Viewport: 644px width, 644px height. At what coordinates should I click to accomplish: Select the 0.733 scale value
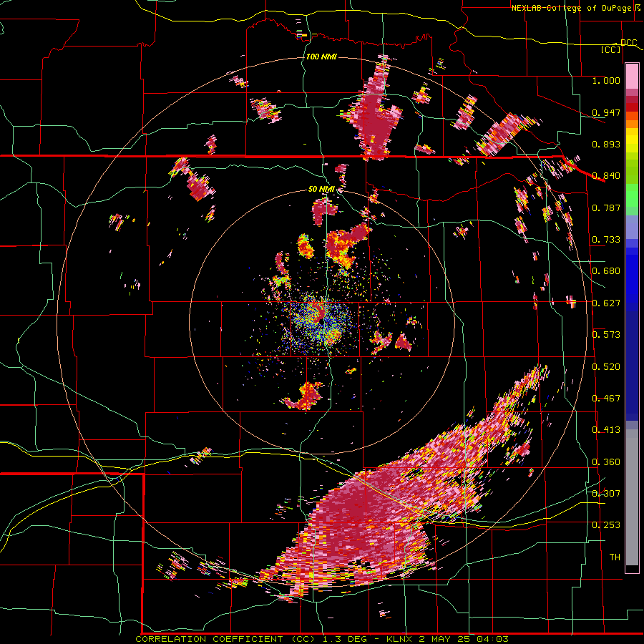pyautogui.click(x=606, y=240)
